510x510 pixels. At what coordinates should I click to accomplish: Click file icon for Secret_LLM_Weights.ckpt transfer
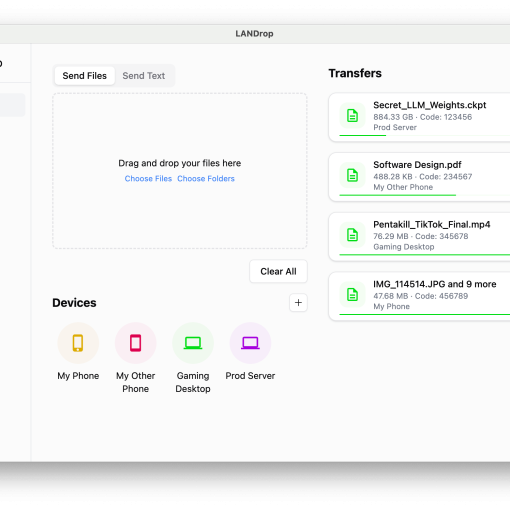coord(352,116)
